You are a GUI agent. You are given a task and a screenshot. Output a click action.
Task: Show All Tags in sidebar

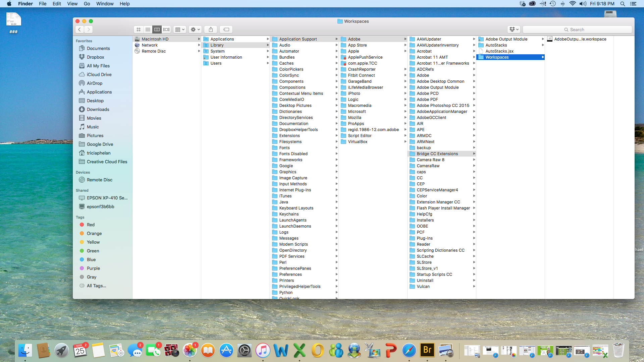pos(96,286)
